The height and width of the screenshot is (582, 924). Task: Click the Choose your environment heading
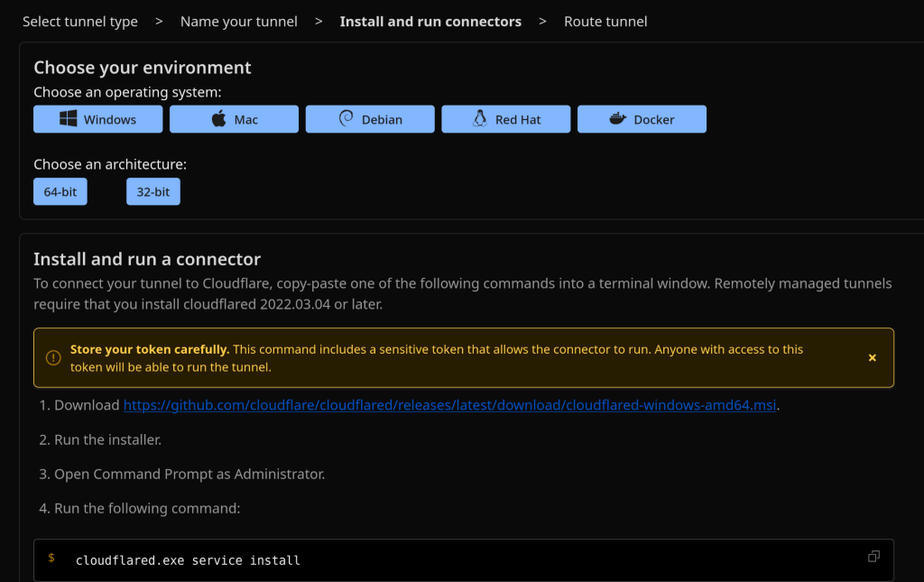pyautogui.click(x=143, y=68)
